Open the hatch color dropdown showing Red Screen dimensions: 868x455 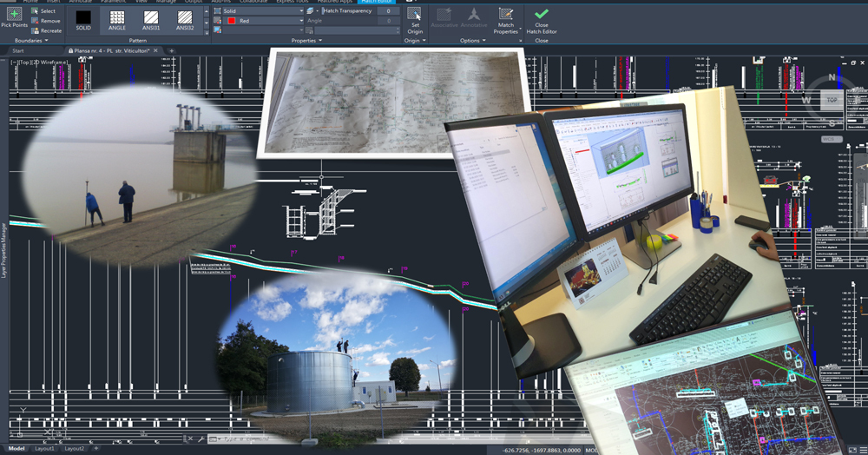pos(262,21)
